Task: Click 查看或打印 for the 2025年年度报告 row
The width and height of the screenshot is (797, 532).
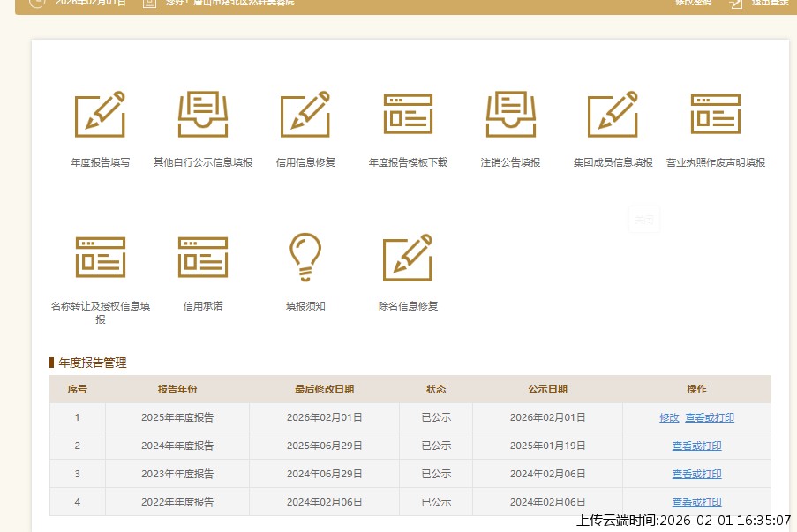Action: pos(710,417)
